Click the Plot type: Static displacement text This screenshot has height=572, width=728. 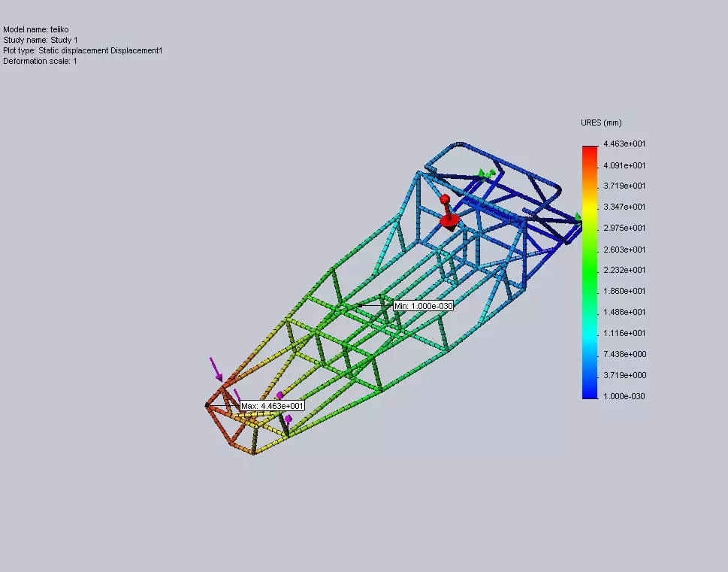(83, 50)
